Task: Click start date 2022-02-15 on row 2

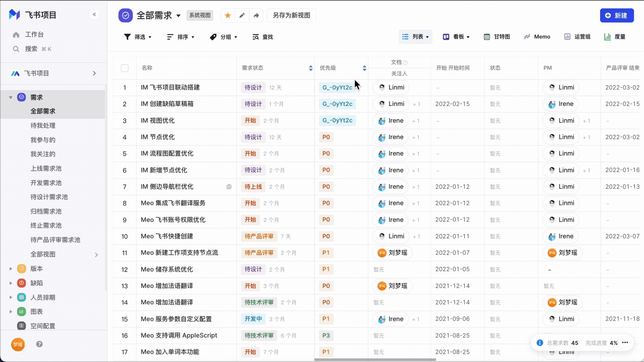Action: coord(452,104)
